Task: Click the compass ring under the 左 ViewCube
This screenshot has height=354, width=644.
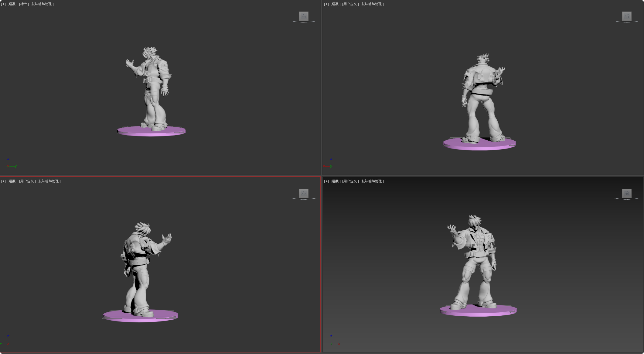Action: point(304,199)
